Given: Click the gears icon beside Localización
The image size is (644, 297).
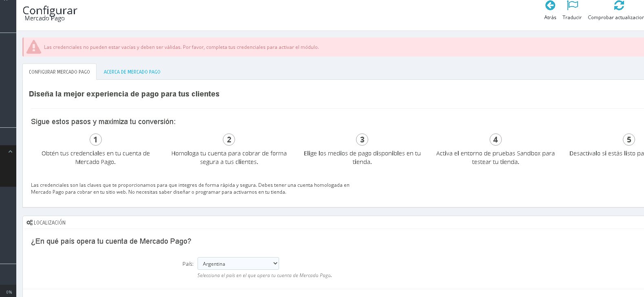Looking at the screenshot, I should pyautogui.click(x=29, y=223).
